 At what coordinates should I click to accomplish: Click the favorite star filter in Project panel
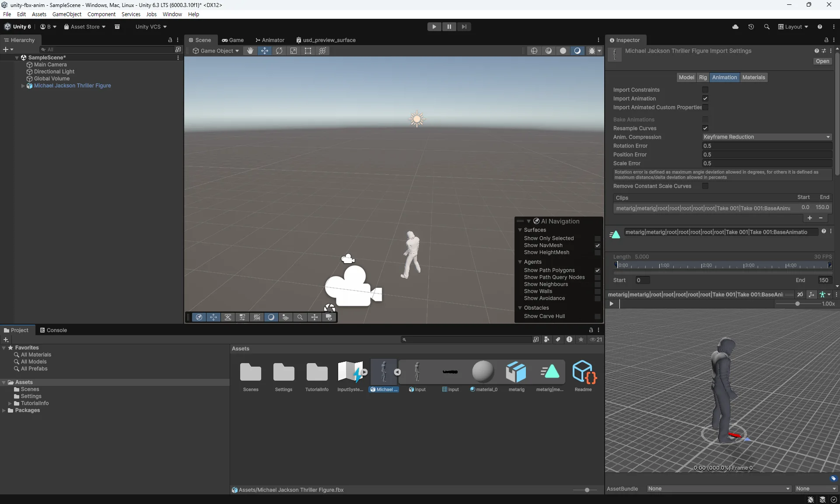point(581,339)
